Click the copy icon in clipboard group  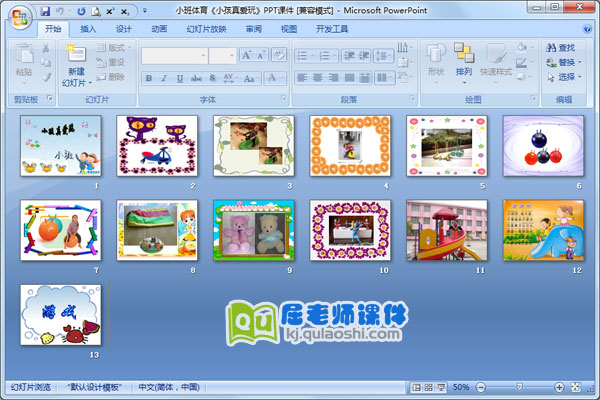pyautogui.click(x=46, y=62)
